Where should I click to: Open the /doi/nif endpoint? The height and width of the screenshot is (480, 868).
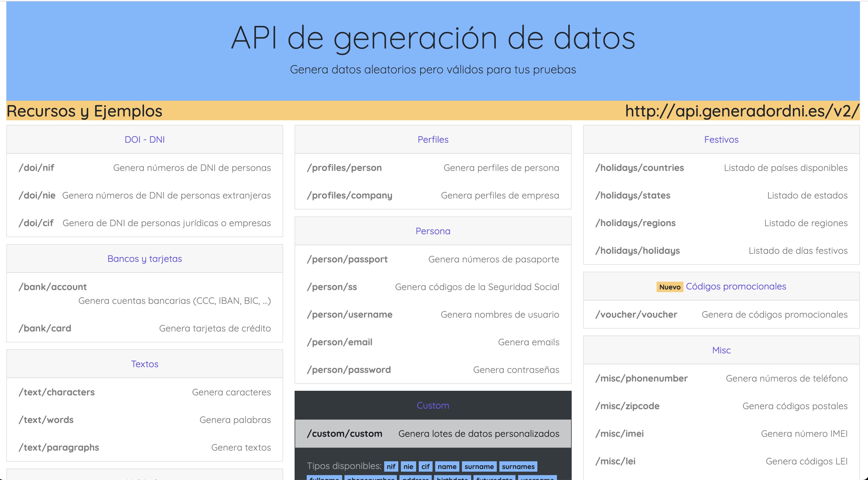(36, 168)
